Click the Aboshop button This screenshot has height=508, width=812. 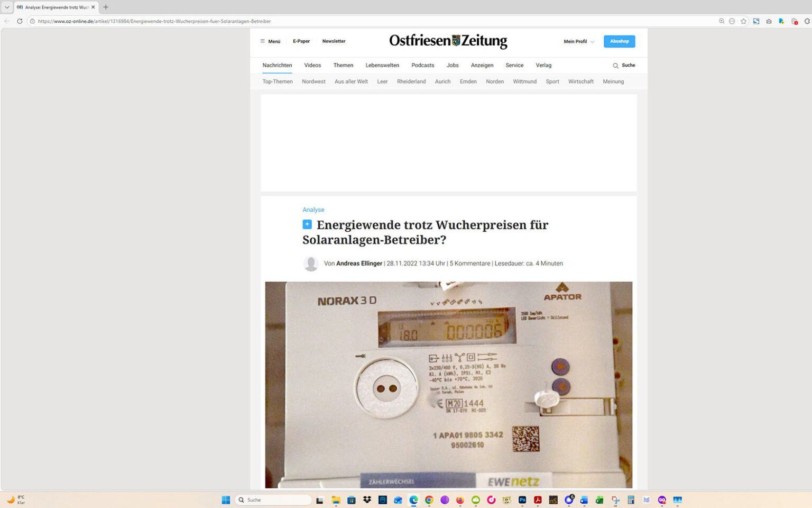click(x=619, y=41)
